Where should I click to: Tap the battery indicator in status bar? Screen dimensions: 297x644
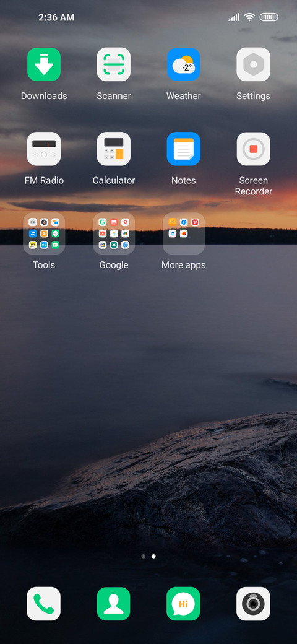click(269, 17)
